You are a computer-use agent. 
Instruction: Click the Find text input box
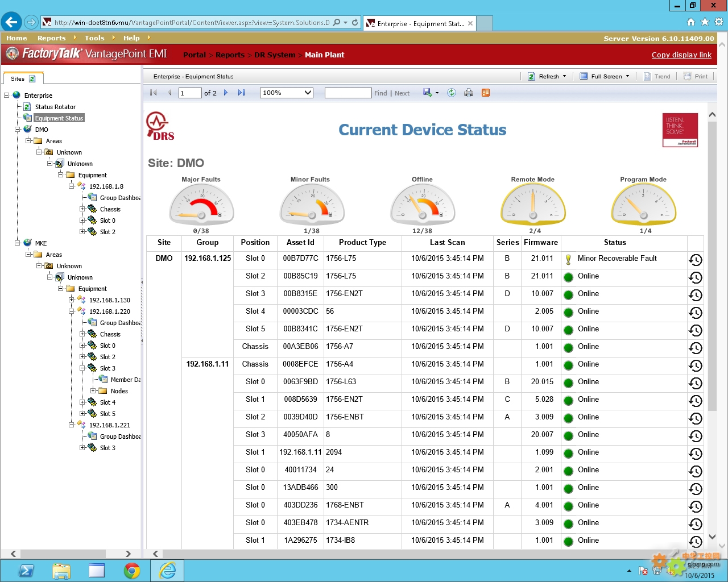tap(348, 93)
